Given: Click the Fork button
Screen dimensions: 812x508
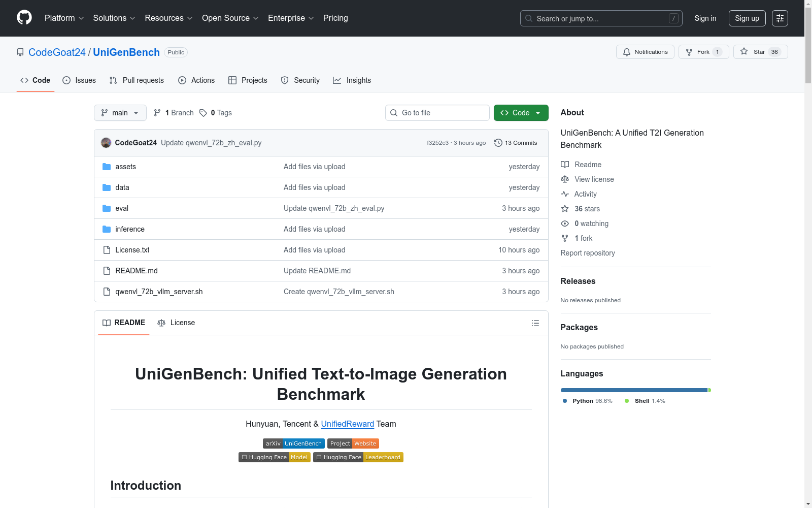Looking at the screenshot, I should (x=704, y=52).
